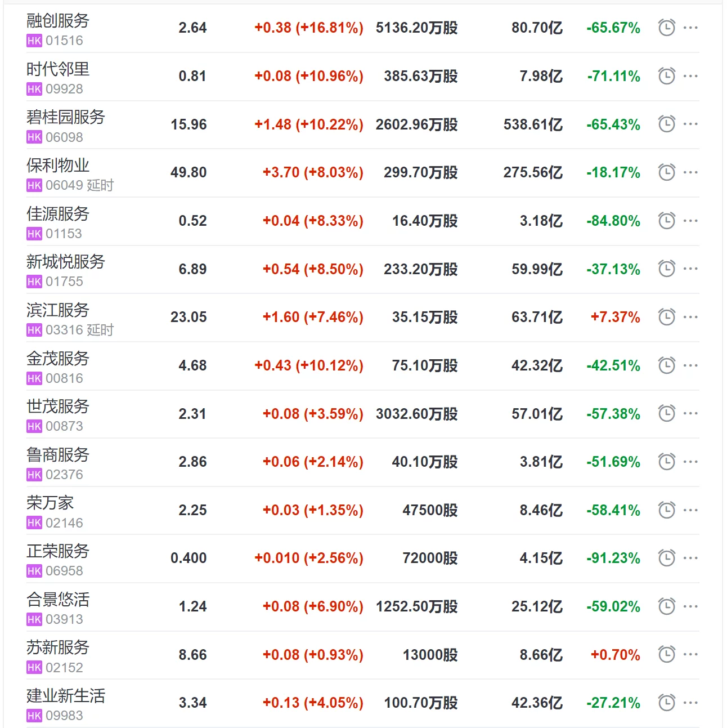The width and height of the screenshot is (727, 728).
Task: Click HK badge next to 01516
Action: pos(34,41)
